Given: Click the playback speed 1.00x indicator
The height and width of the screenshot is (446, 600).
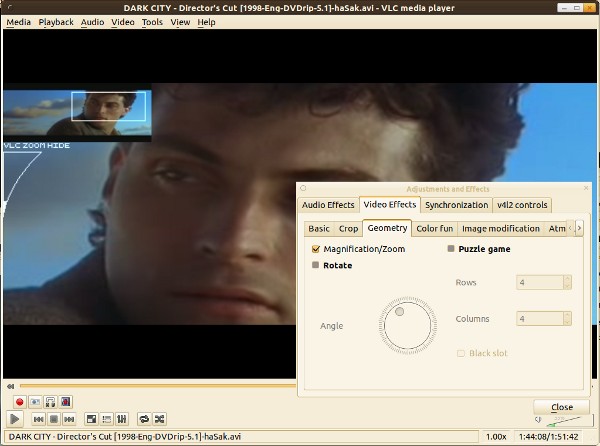Looking at the screenshot, I should pos(496,436).
